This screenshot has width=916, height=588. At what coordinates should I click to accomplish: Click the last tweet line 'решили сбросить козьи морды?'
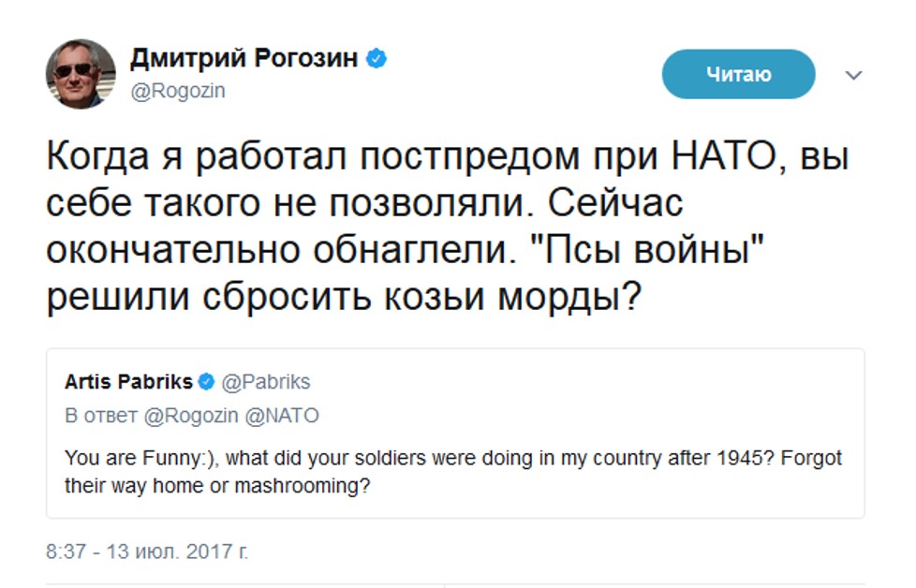click(x=344, y=297)
